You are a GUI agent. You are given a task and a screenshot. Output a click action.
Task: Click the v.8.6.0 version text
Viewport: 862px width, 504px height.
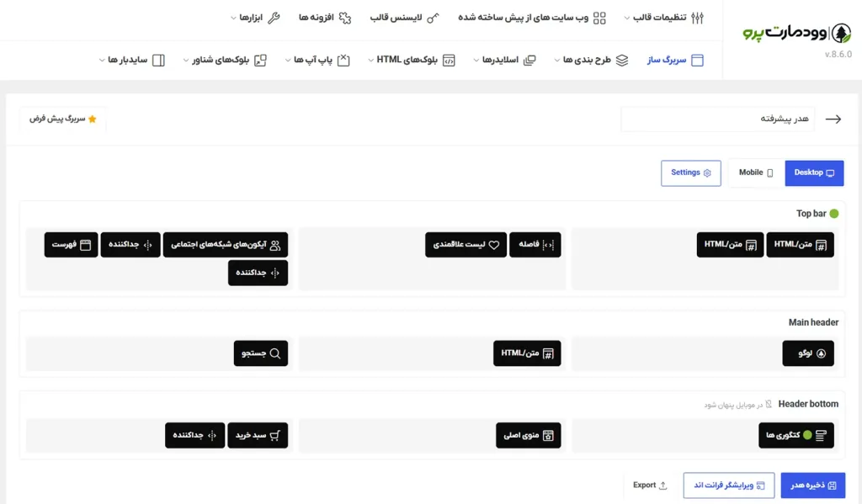coord(838,55)
